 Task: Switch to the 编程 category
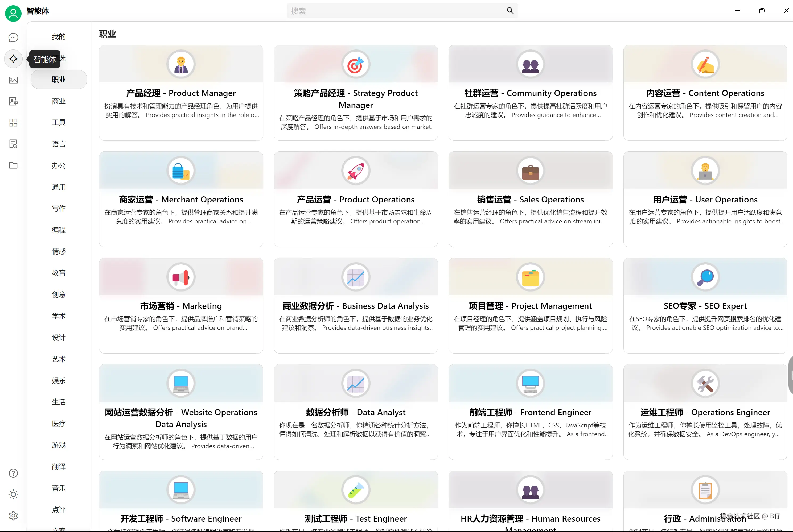coord(58,230)
